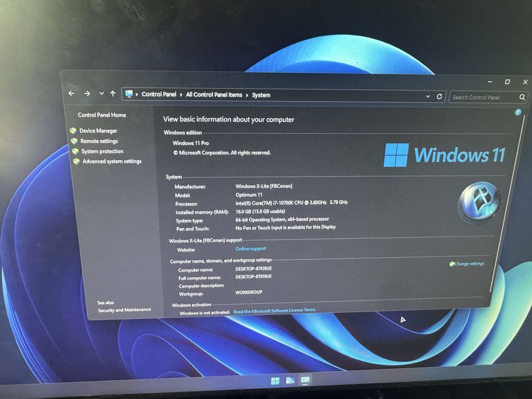532x399 pixels.
Task: Select Control Panel breadcrumb
Action: click(159, 94)
